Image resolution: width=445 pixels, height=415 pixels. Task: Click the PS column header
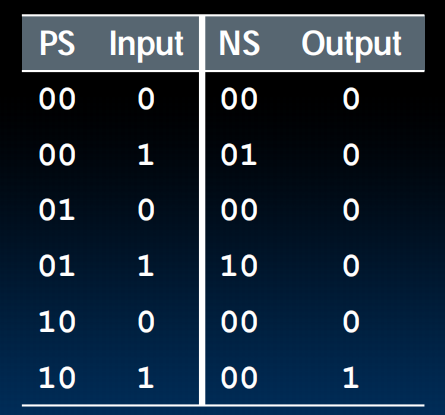[x=57, y=43]
